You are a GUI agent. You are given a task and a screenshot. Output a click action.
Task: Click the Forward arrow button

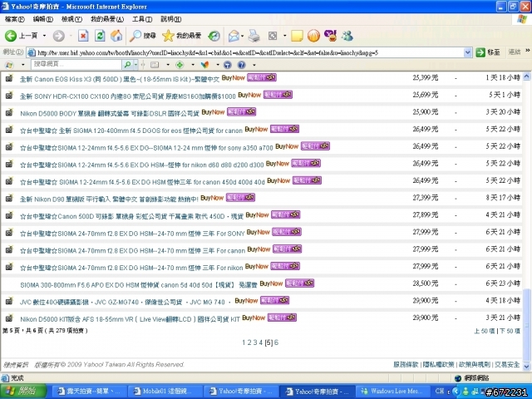[59, 36]
